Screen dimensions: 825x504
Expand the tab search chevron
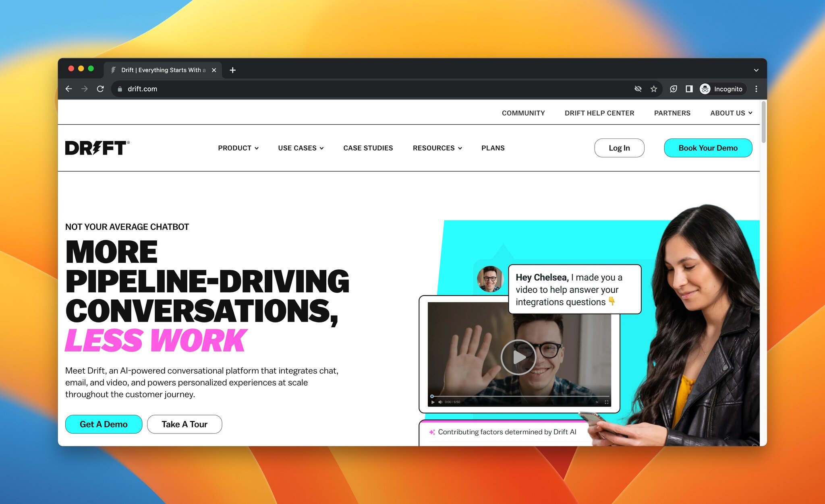point(756,70)
